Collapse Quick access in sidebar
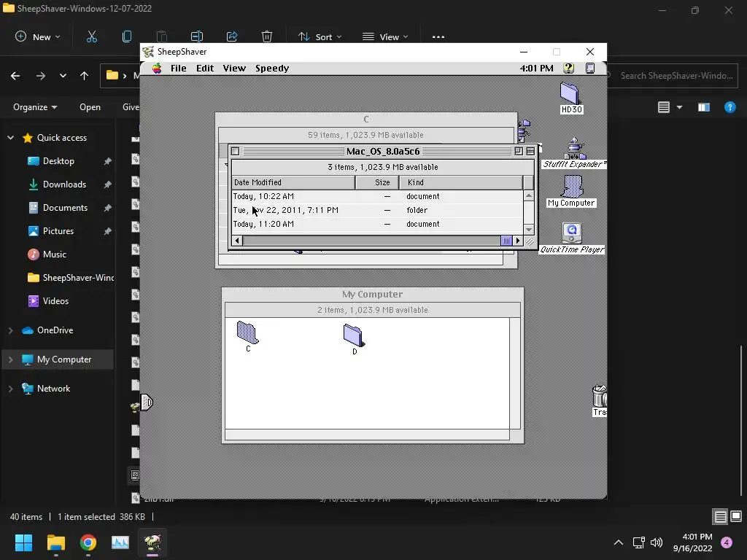The height and width of the screenshot is (560, 747). click(10, 138)
